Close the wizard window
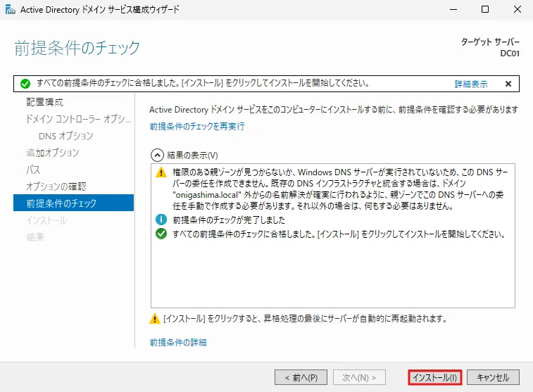 (517, 10)
